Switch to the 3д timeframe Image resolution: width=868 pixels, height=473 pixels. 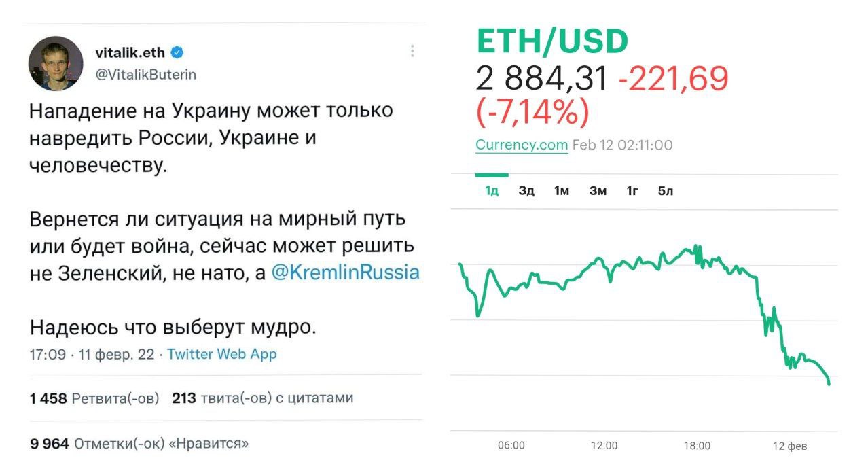527,191
